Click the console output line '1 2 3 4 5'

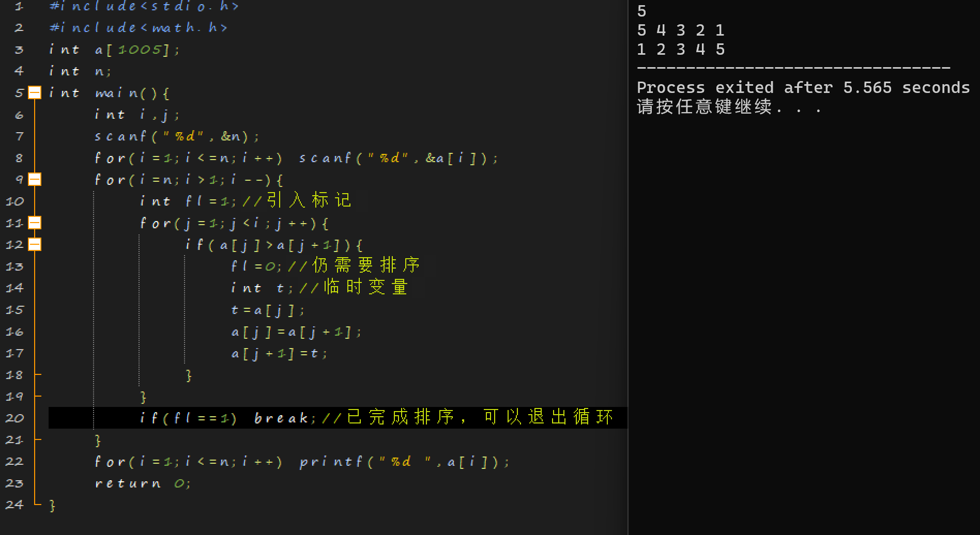681,50
